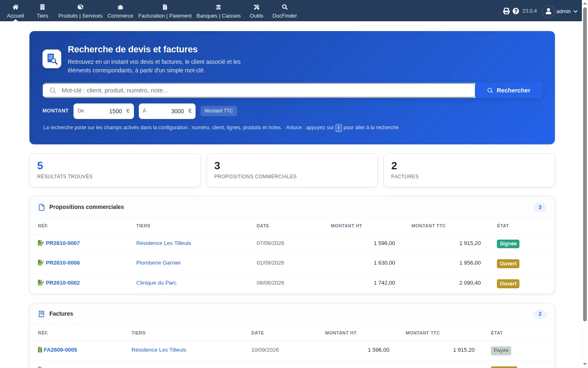588x368 pixels.
Task: Click the Rechercher button
Action: tap(508, 90)
